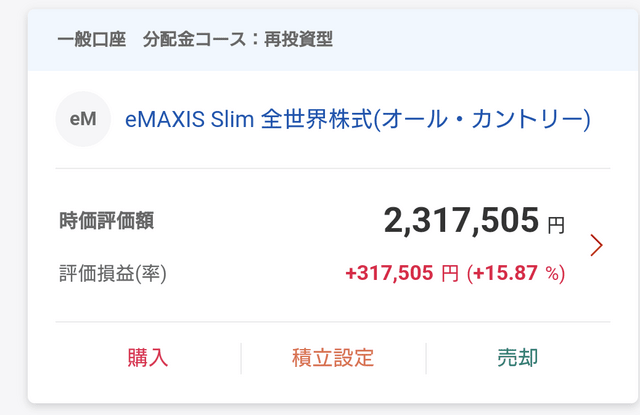Click the 2,317,505 valuation amount

462,220
